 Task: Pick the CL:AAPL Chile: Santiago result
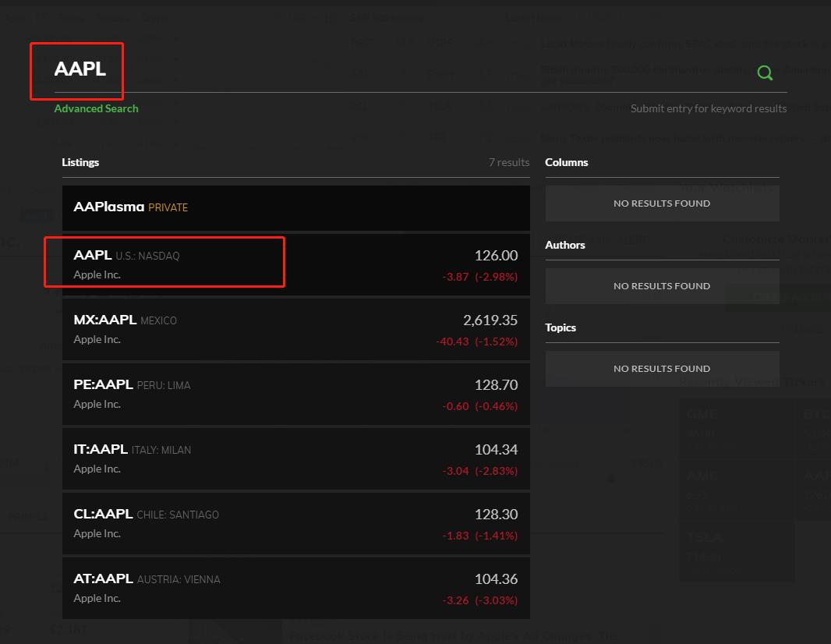295,523
